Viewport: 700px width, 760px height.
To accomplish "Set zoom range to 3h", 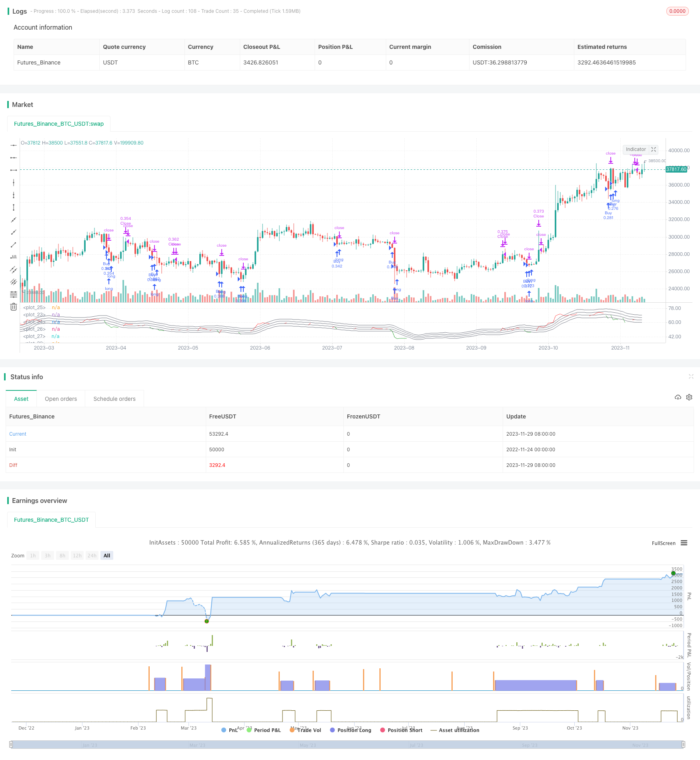I will coord(48,555).
